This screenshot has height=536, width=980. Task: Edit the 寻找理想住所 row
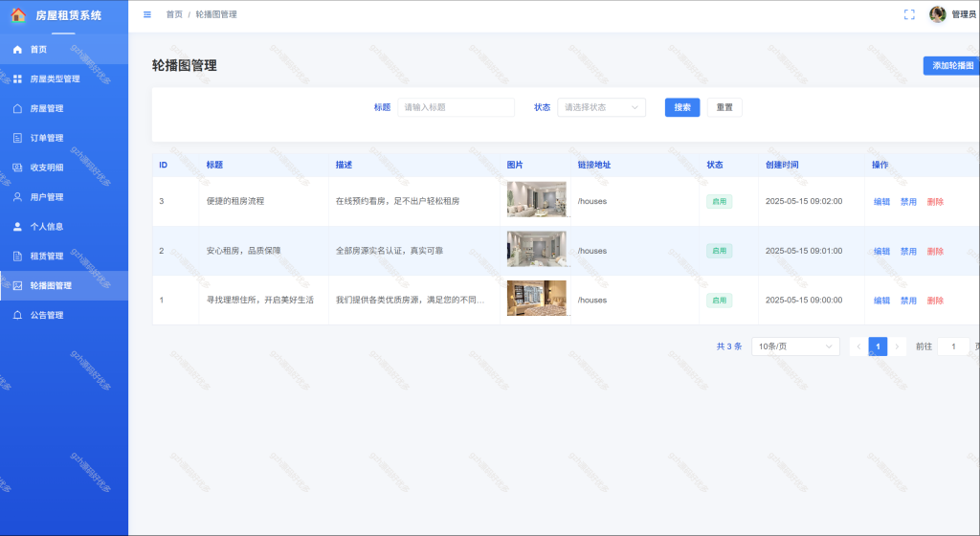[x=881, y=301]
